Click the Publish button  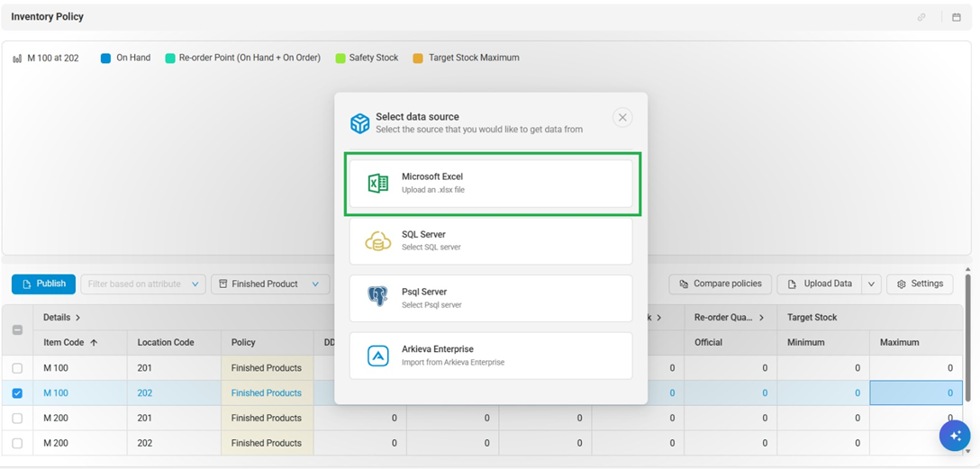coord(43,284)
